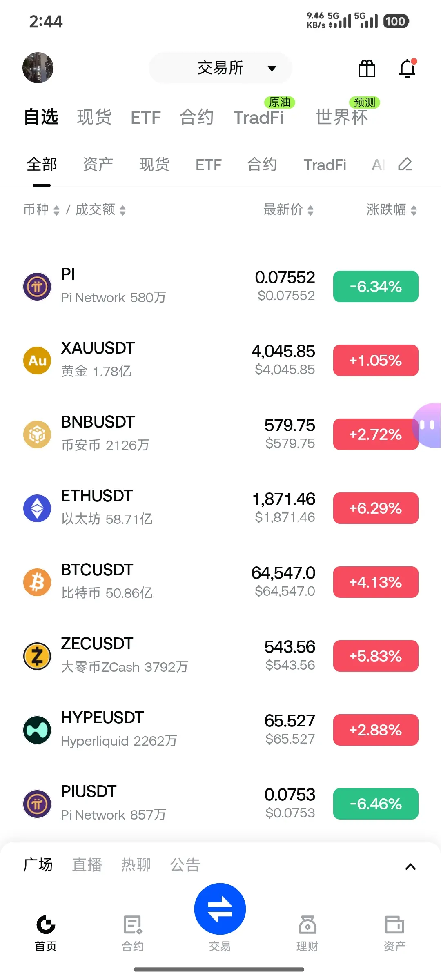Switch to the 世界杯 top tab
The width and height of the screenshot is (441, 980).
click(x=342, y=117)
